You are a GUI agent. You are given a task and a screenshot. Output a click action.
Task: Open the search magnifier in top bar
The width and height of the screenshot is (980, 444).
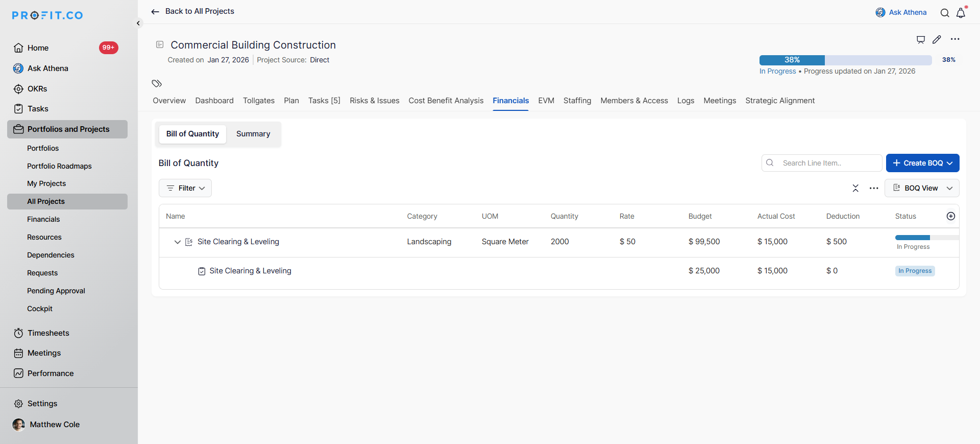(945, 13)
